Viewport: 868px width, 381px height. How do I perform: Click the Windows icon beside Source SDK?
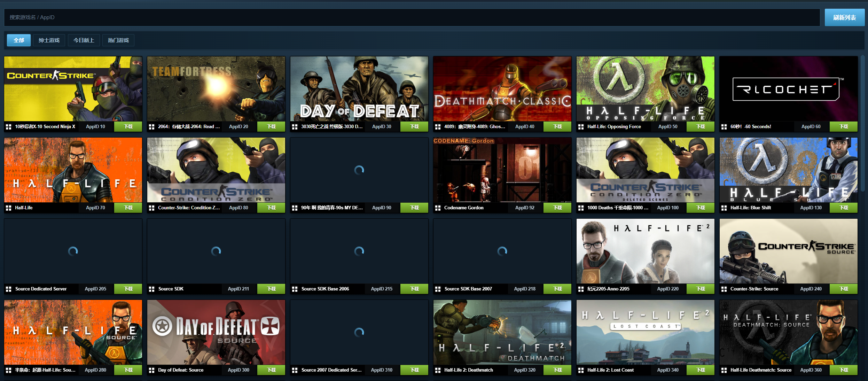pos(152,289)
